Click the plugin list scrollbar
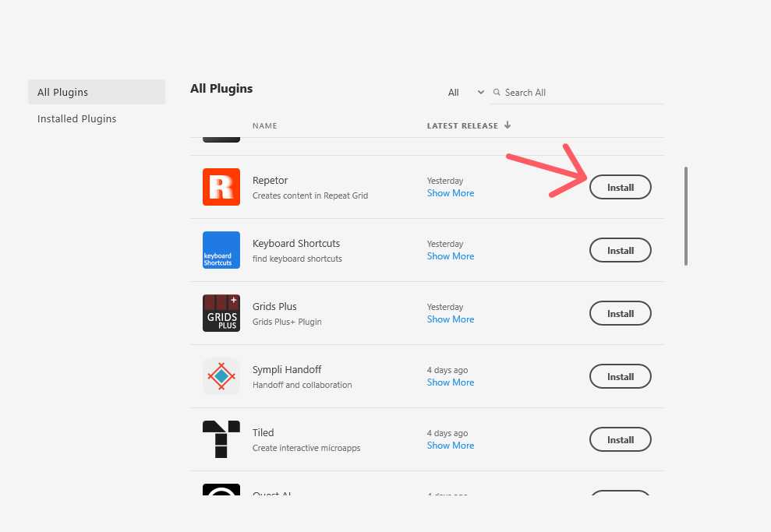Viewport: 771px width, 532px height. [x=686, y=216]
